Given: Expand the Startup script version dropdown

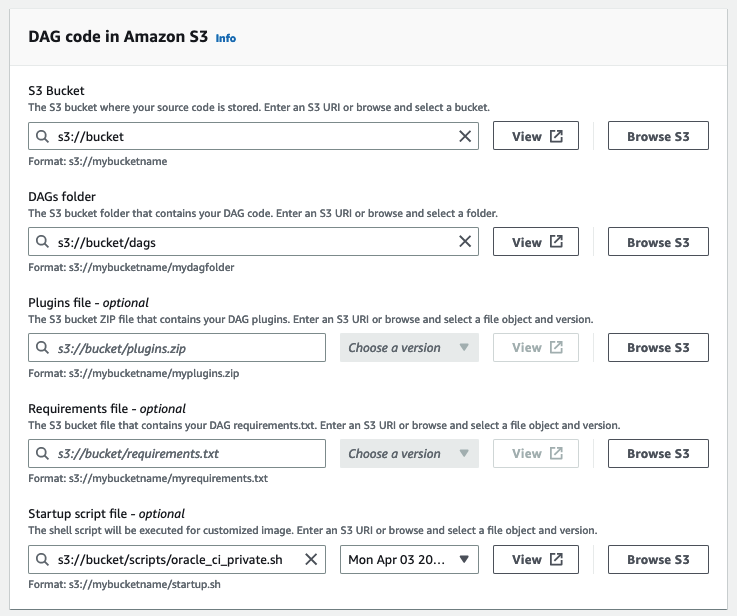Looking at the screenshot, I should pos(409,560).
